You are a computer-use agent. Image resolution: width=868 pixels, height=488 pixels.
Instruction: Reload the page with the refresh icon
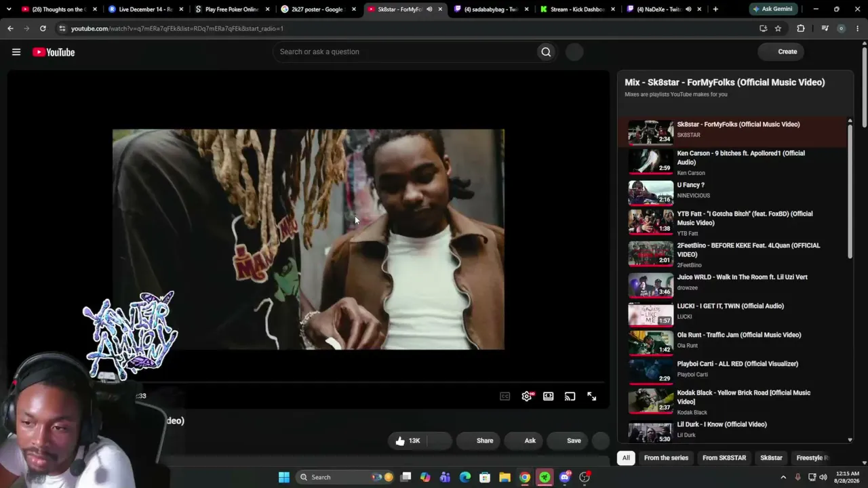coord(43,28)
